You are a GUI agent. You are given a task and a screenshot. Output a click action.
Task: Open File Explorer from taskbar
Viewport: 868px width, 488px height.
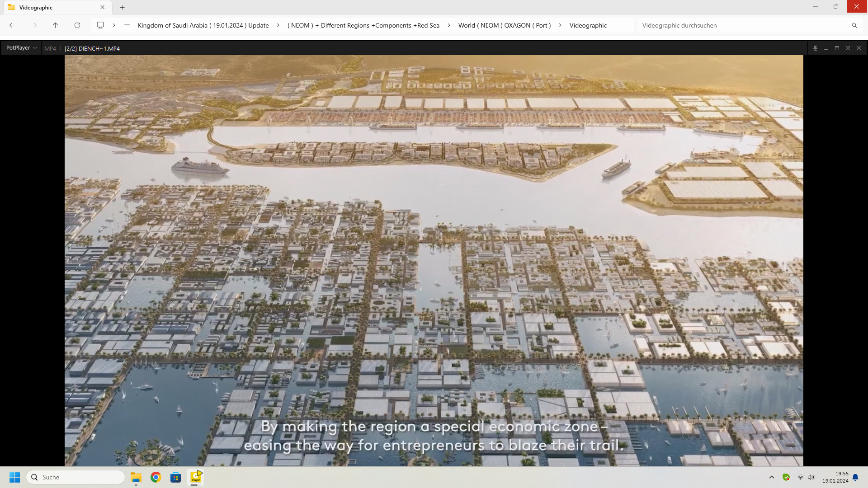click(x=136, y=477)
